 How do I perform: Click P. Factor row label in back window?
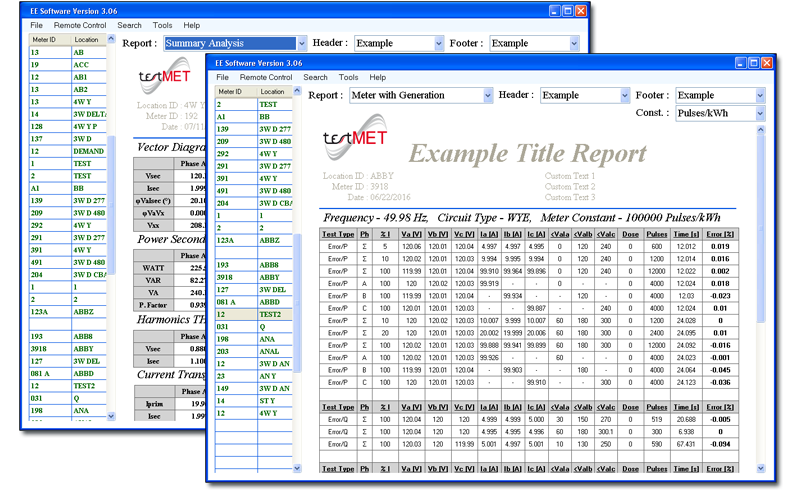point(153,305)
